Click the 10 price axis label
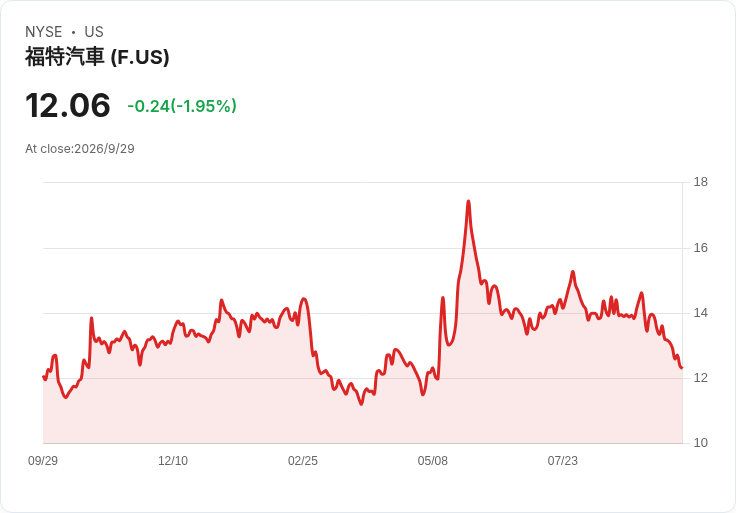The height and width of the screenshot is (513, 736). click(700, 443)
